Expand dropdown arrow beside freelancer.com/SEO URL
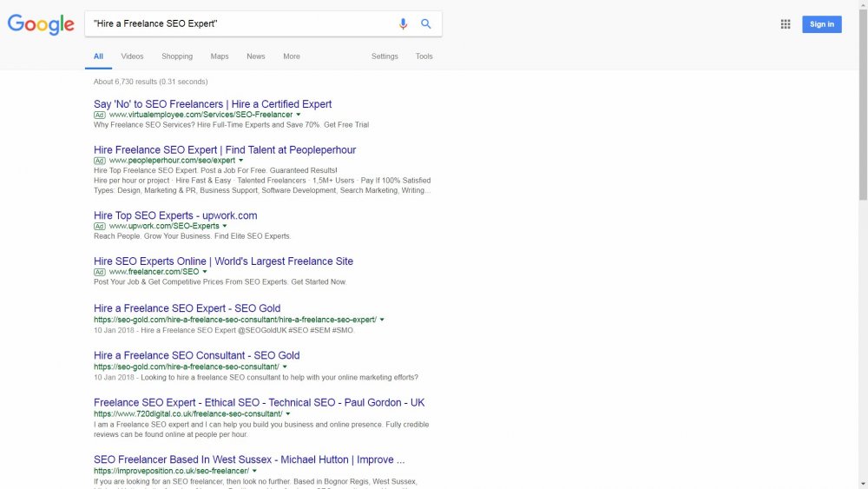 pos(205,272)
